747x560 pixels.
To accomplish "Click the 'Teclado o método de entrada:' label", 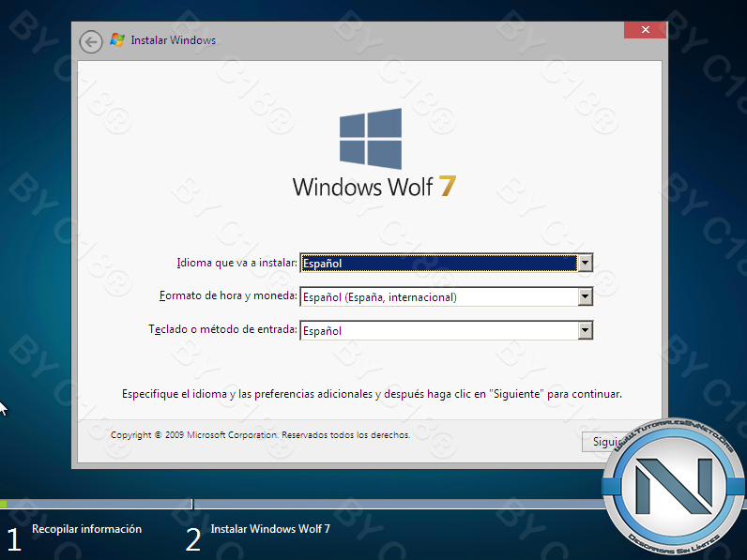I will (223, 329).
